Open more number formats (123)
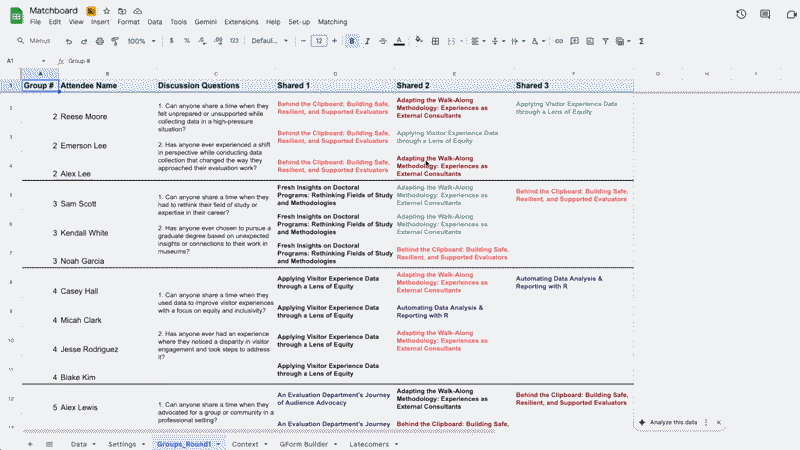 234,41
